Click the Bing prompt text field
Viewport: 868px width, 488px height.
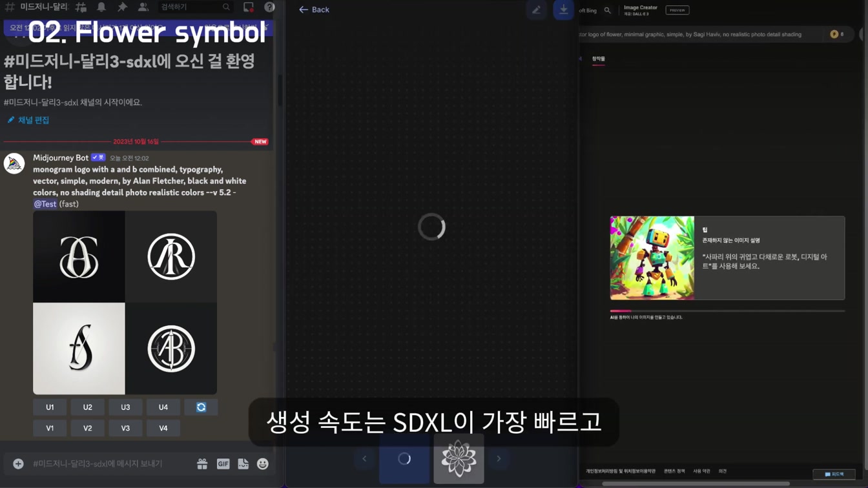701,34
